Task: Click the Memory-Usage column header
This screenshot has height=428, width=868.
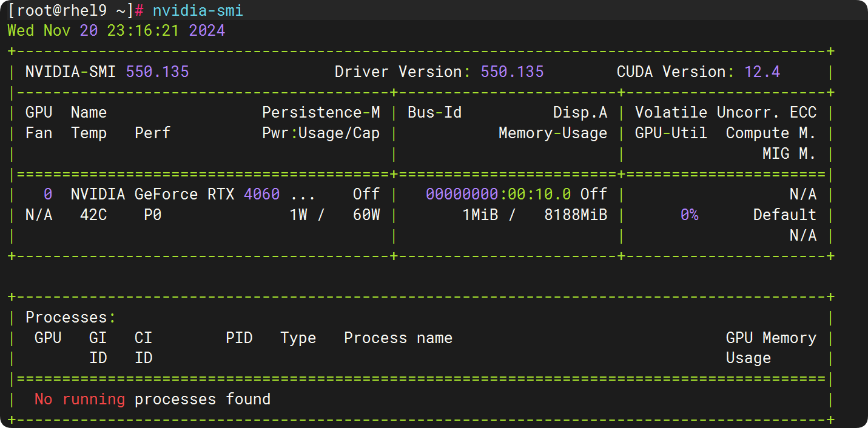Action: pos(553,133)
